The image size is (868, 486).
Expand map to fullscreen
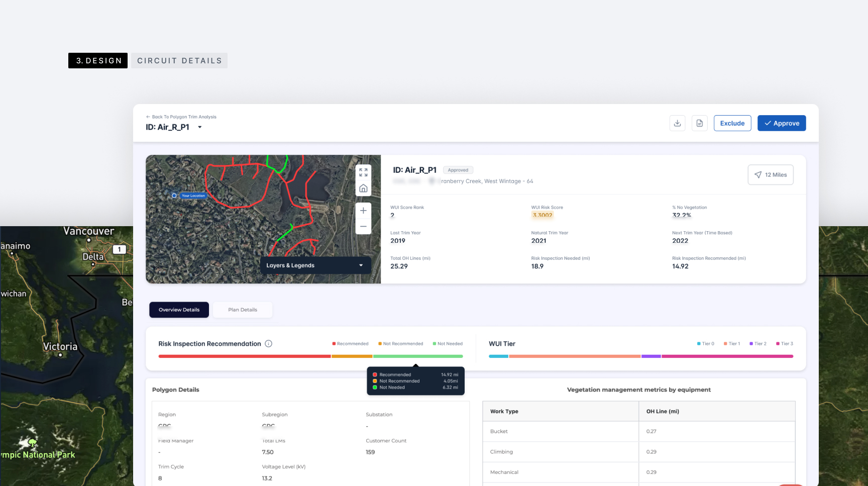[363, 172]
